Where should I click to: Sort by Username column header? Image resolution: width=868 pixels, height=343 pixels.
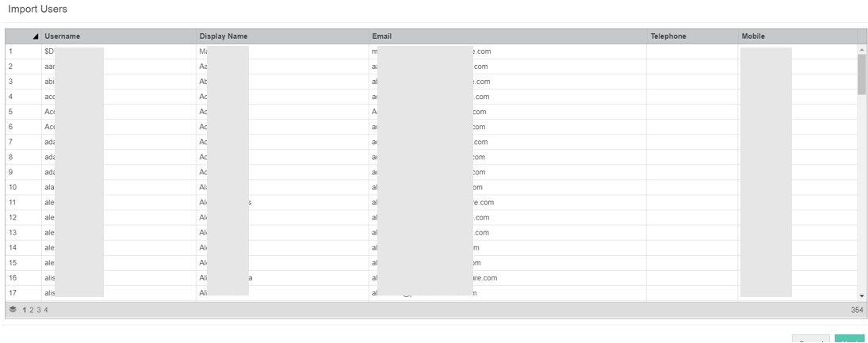pyautogui.click(x=62, y=36)
